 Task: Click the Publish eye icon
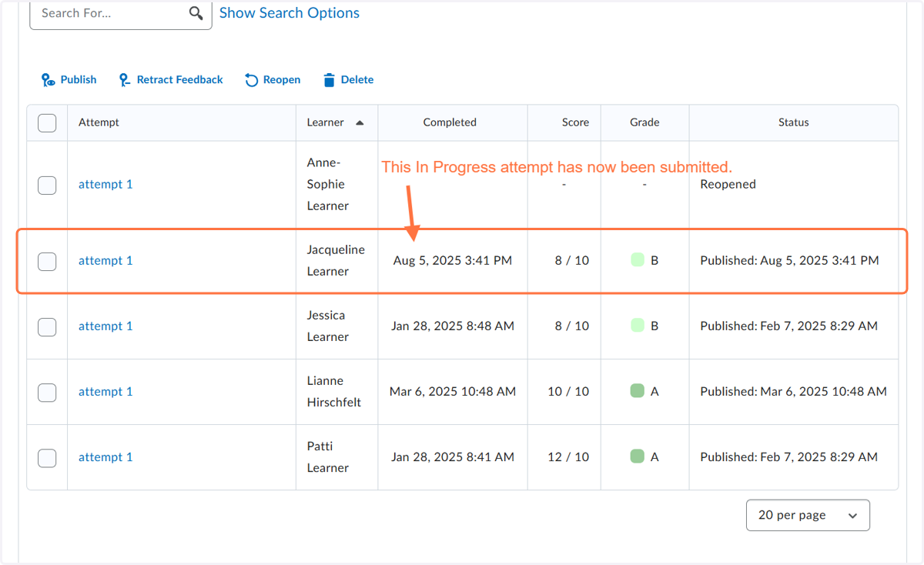(x=48, y=80)
